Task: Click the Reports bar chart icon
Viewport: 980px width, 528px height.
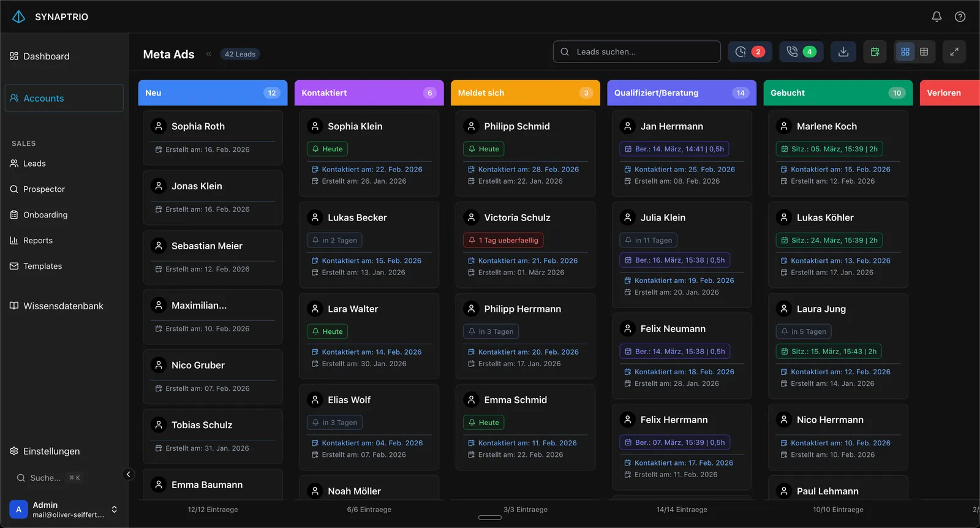Action: [x=14, y=241]
